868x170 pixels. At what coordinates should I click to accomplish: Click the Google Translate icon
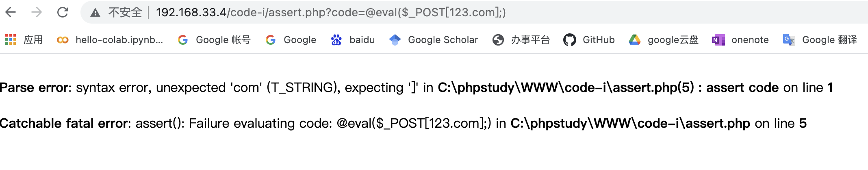(x=788, y=40)
